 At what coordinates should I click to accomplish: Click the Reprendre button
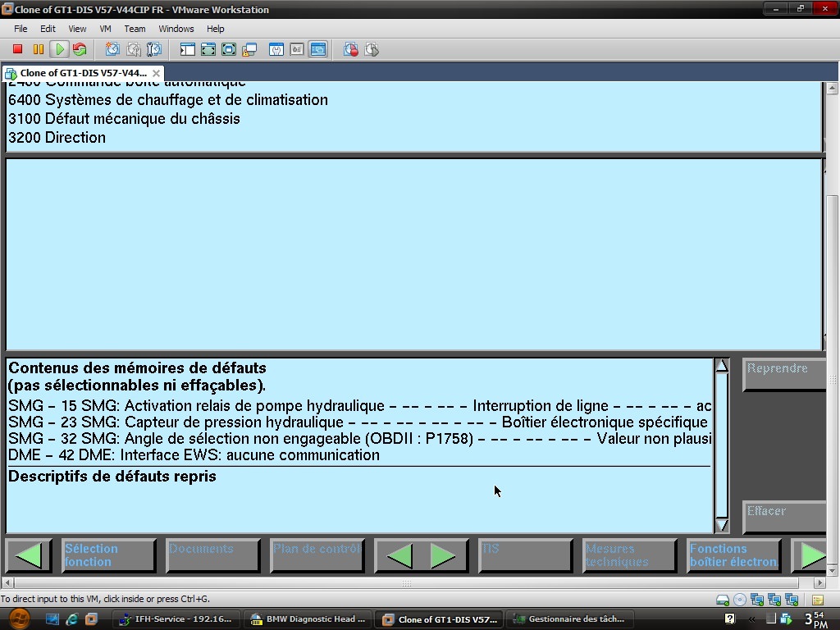(783, 374)
